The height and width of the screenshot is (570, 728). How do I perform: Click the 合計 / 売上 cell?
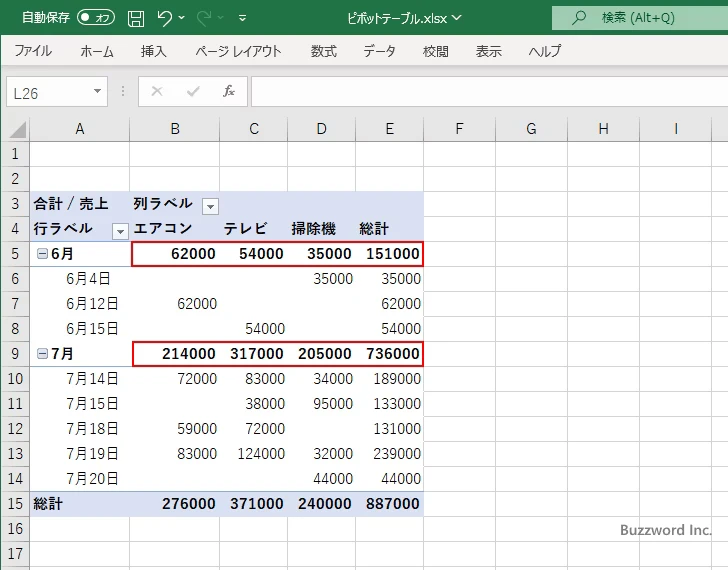[x=80, y=203]
